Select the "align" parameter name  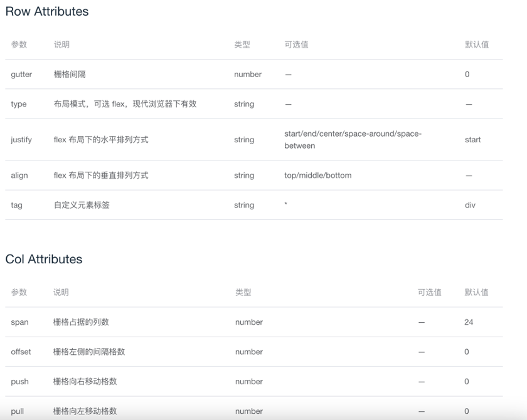[19, 176]
